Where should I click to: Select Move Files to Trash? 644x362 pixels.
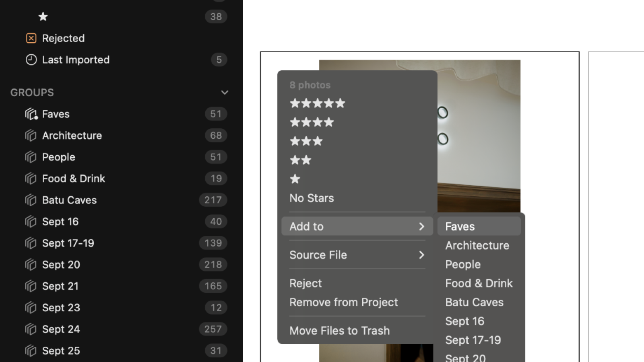tap(339, 331)
